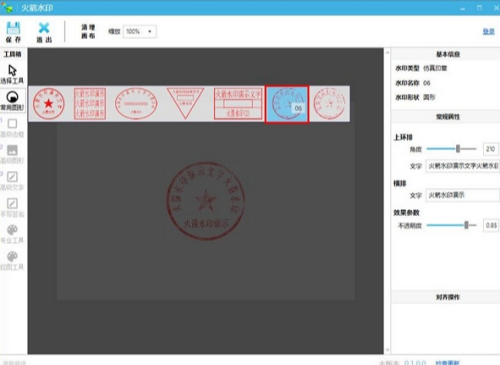Image resolution: width=500 pixels, height=365 pixels.
Task: Adjust the opacity (不透明度) slider handle
Action: [x=466, y=225]
